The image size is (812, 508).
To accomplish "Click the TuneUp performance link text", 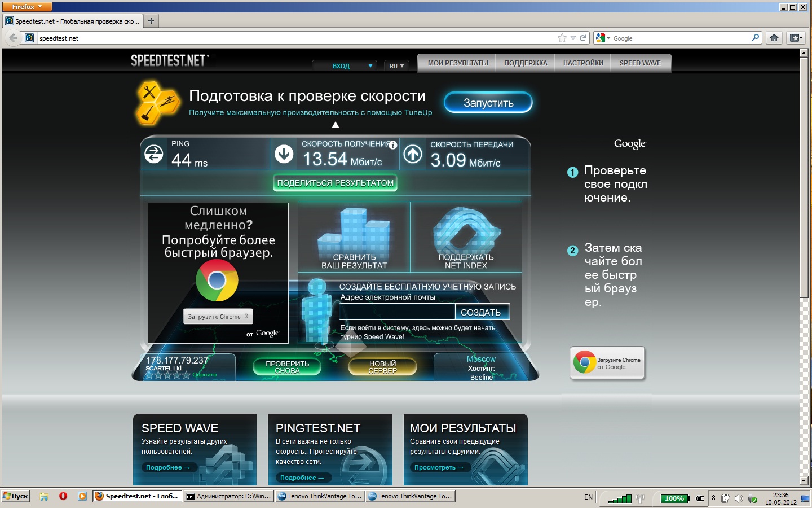I will 311,112.
